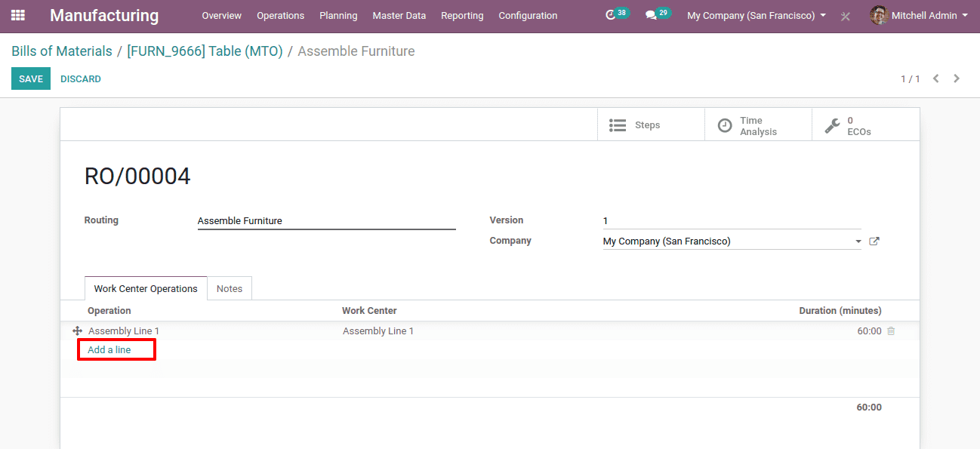
Task: Open the Operations menu
Action: pyautogui.click(x=281, y=15)
